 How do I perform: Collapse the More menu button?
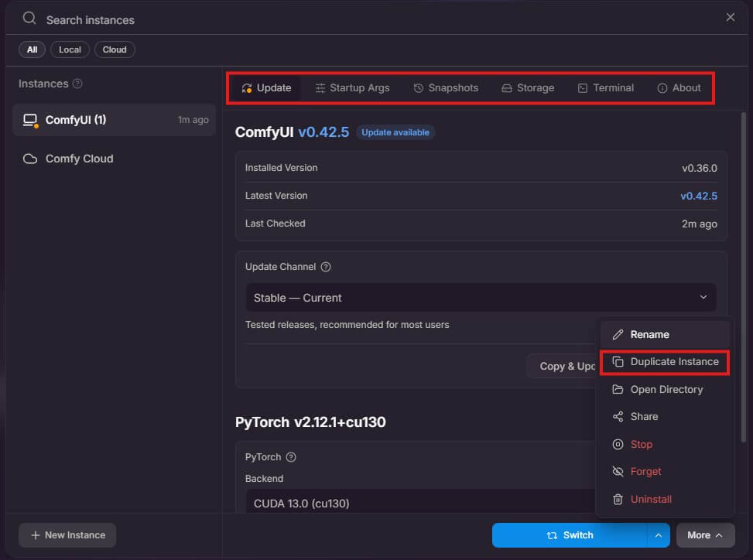706,535
